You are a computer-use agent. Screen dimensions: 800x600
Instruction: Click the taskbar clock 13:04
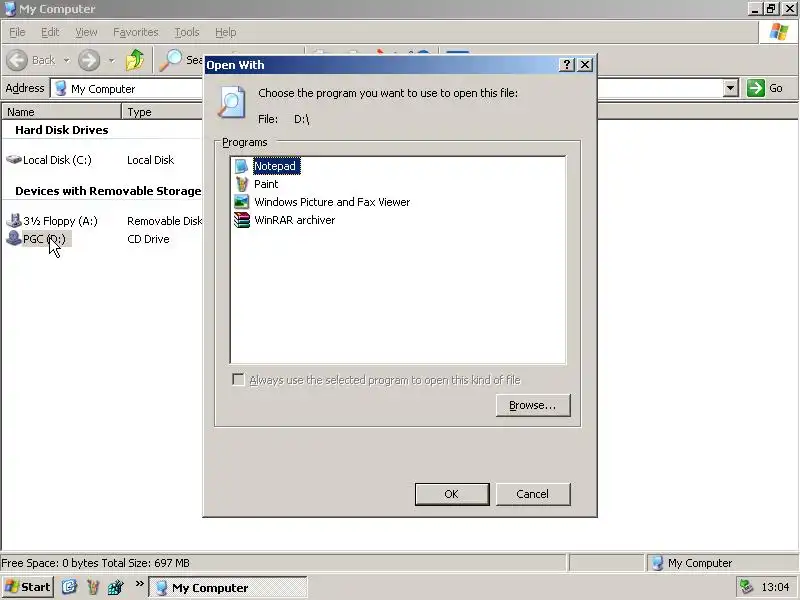pyautogui.click(x=775, y=587)
